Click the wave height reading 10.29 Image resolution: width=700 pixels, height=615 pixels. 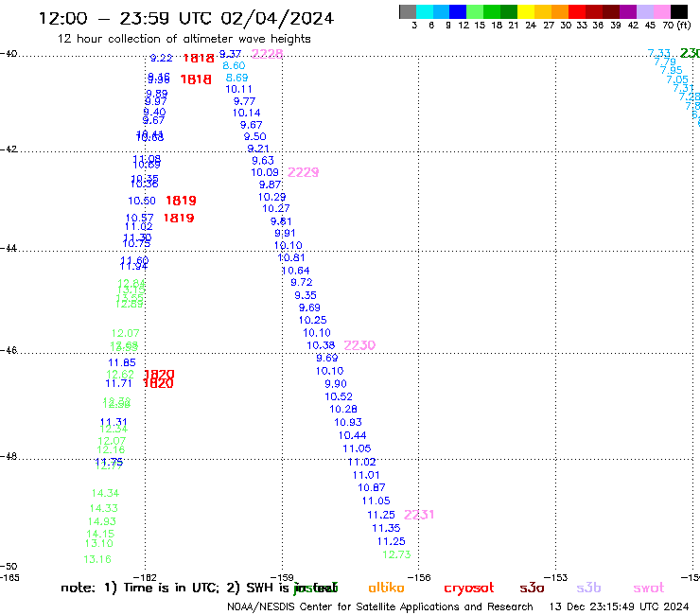click(x=271, y=197)
